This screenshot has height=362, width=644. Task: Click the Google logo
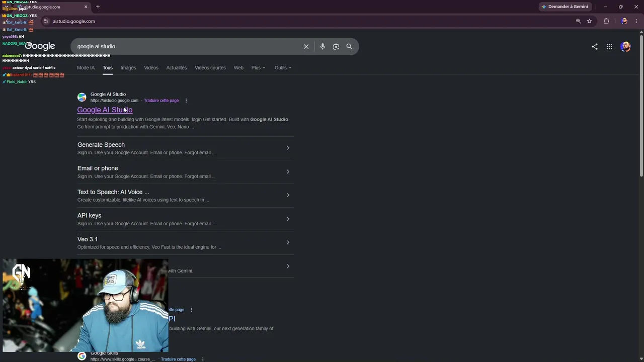(x=40, y=46)
